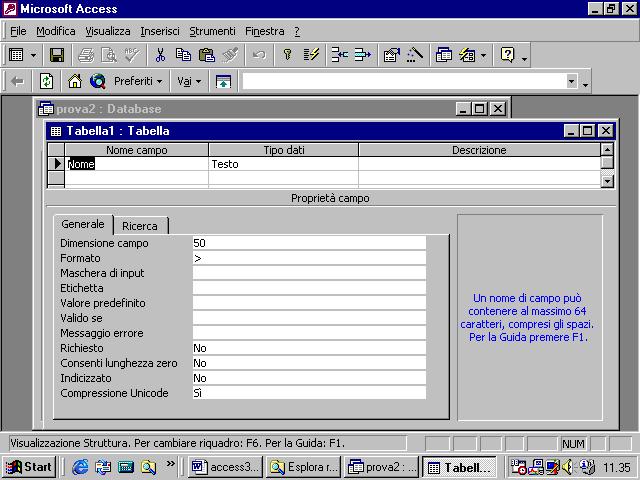
Task: Click the New Object icon
Action: click(467, 55)
